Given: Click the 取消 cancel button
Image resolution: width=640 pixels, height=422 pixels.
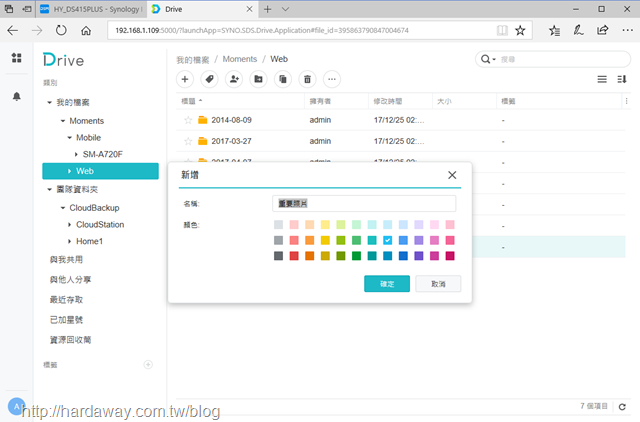Looking at the screenshot, I should pos(438,284).
